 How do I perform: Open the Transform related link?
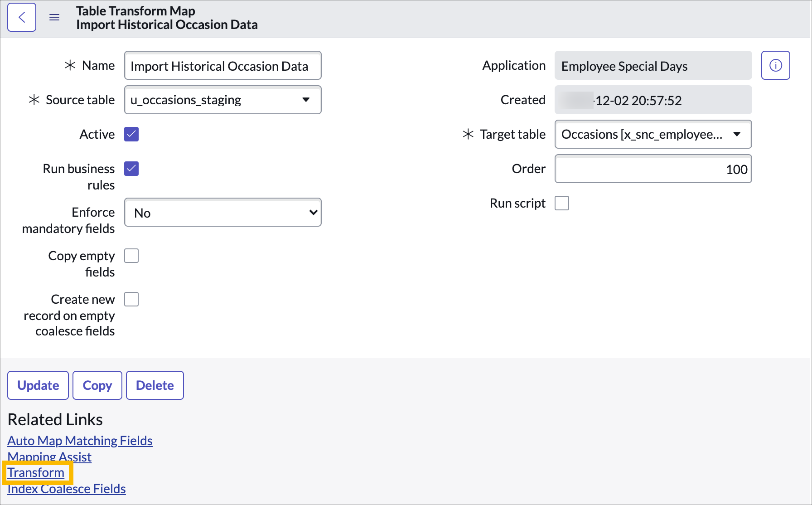[x=36, y=472]
